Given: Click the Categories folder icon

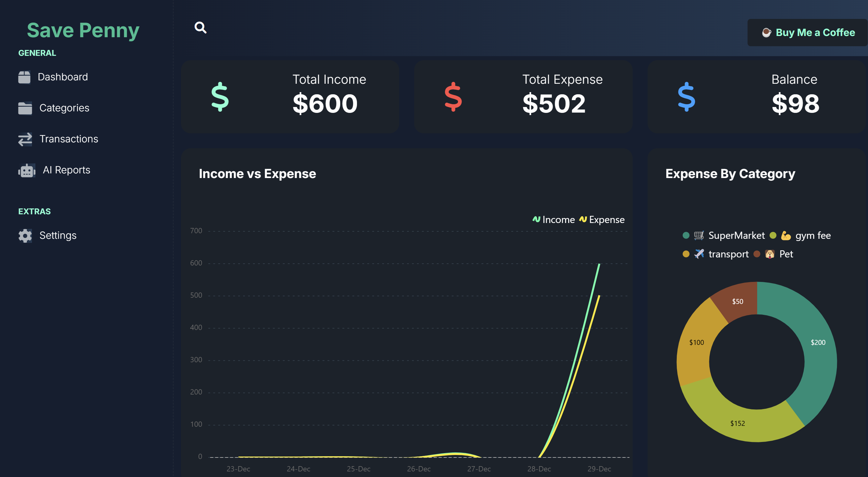Looking at the screenshot, I should point(25,108).
